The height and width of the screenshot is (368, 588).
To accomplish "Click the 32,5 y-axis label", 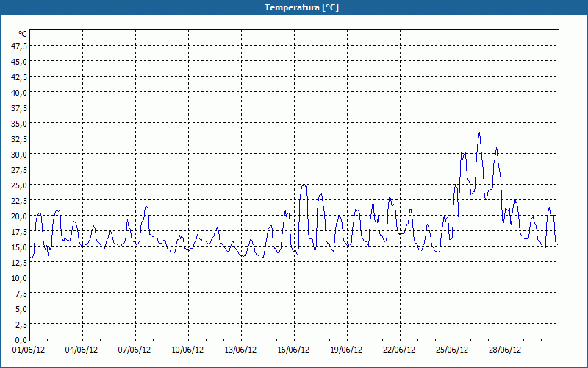I will coord(19,139).
